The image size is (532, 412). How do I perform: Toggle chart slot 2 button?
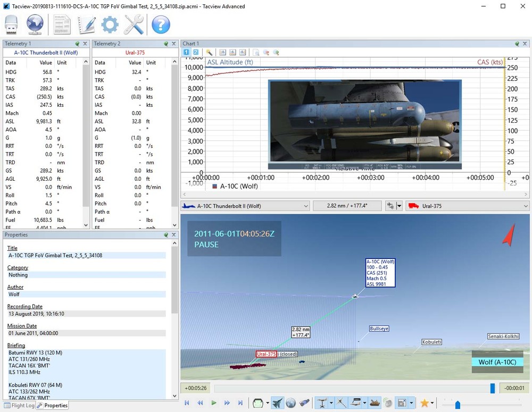196,52
